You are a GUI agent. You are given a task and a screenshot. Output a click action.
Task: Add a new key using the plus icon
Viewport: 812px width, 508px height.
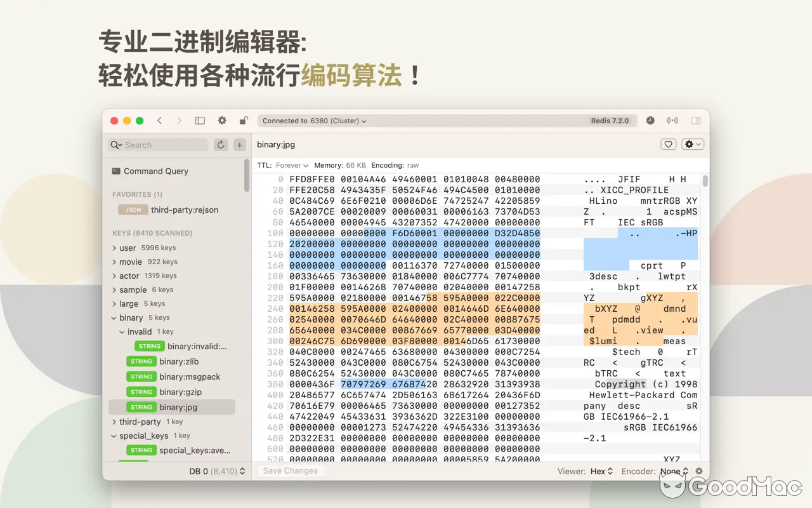point(240,145)
